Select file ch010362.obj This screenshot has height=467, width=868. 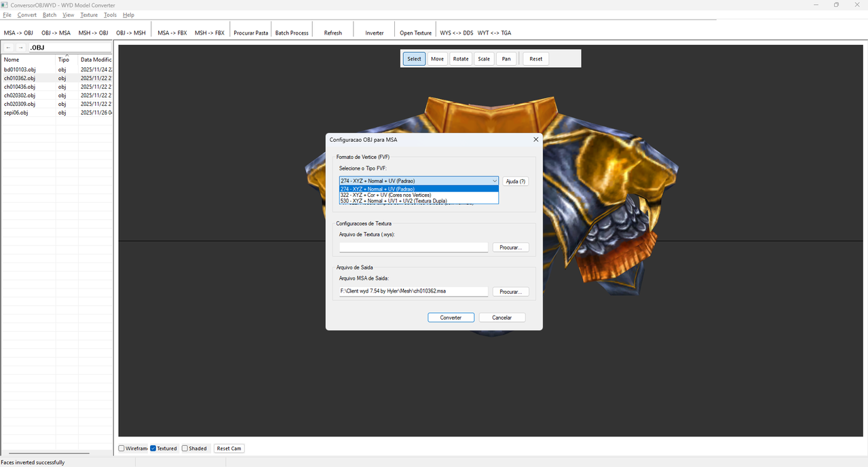57,78
